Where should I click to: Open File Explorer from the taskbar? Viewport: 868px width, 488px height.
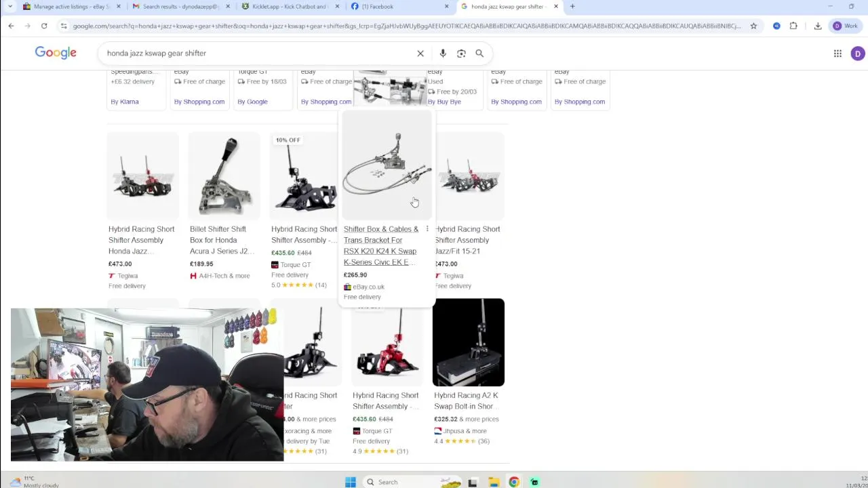pyautogui.click(x=494, y=482)
